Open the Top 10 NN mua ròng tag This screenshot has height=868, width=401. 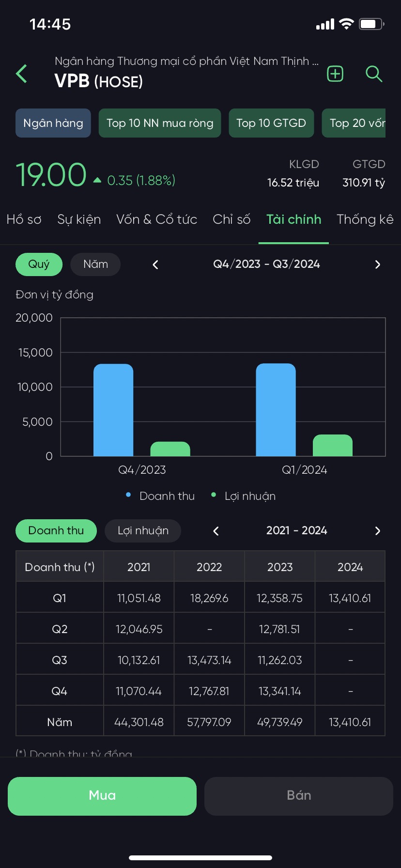pyautogui.click(x=160, y=123)
